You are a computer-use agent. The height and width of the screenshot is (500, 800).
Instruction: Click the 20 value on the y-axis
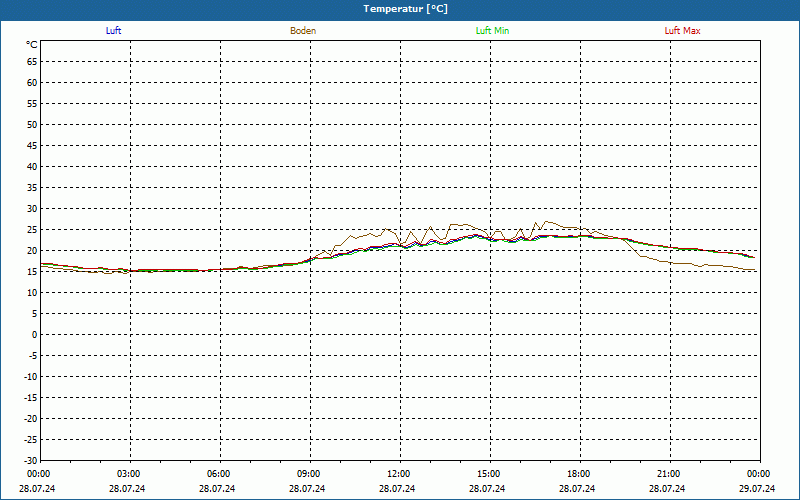pyautogui.click(x=32, y=251)
